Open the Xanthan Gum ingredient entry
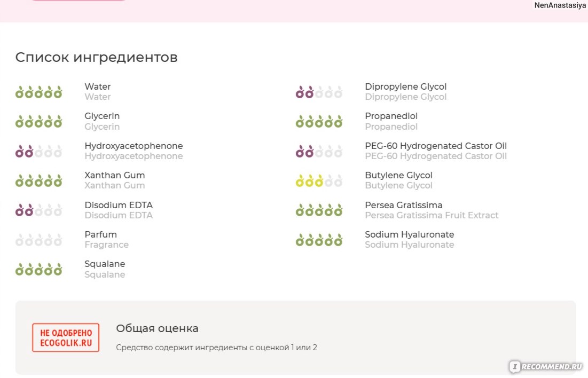This screenshot has width=588, height=378. 115,175
